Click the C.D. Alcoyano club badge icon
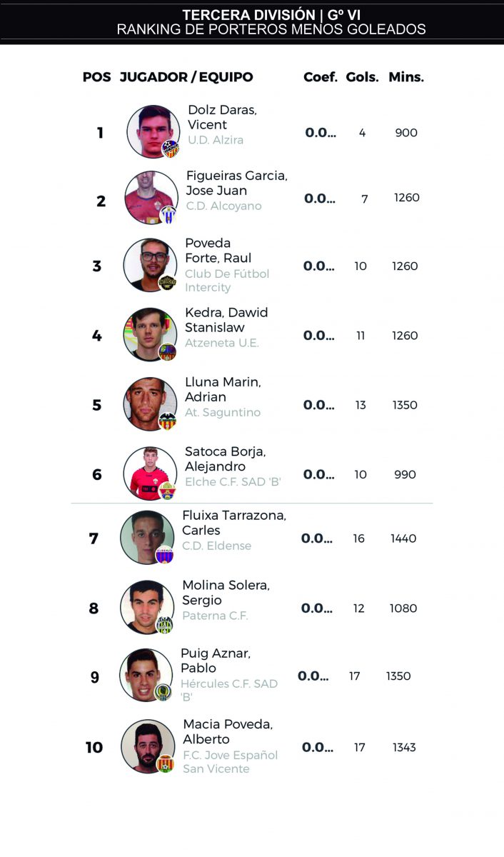This screenshot has height=857, width=504. [168, 215]
